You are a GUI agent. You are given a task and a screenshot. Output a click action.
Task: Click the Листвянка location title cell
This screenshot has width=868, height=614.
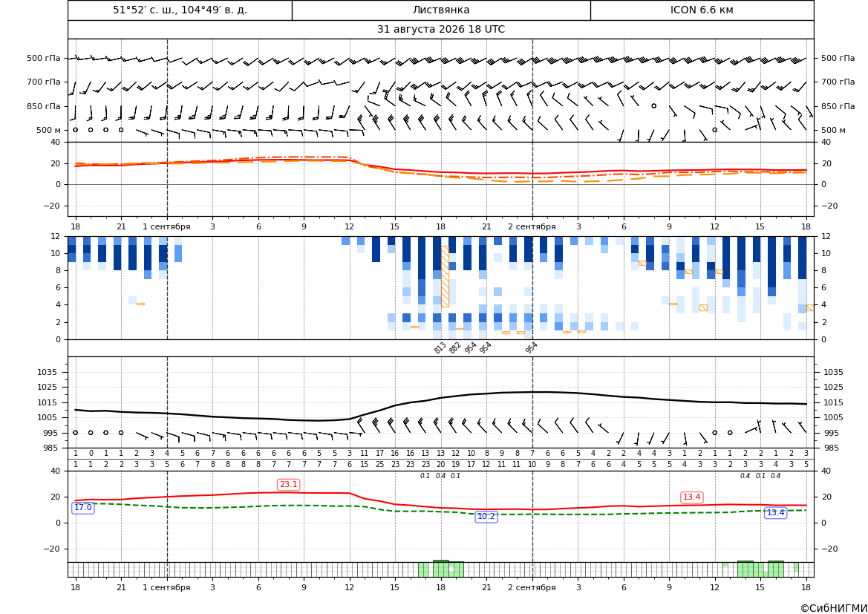pos(441,10)
